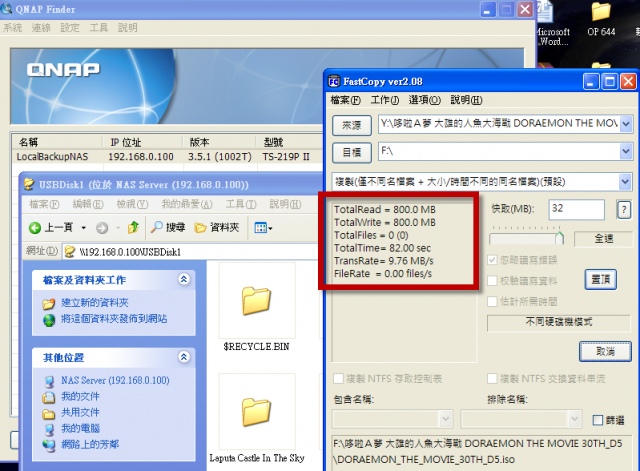The image size is (640, 471).
Task: Click the buffer size field showing 32
Action: click(x=576, y=210)
